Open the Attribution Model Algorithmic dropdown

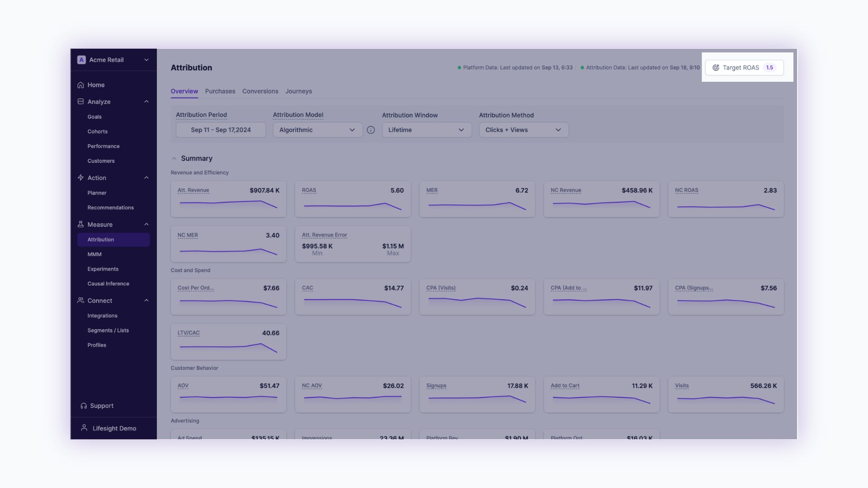317,130
